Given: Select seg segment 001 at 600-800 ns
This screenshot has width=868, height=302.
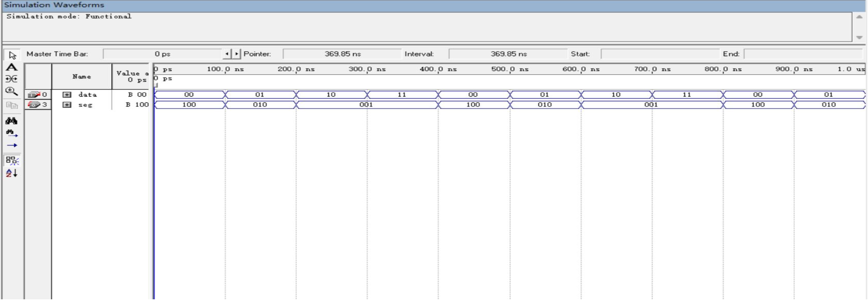Looking at the screenshot, I should (652, 105).
